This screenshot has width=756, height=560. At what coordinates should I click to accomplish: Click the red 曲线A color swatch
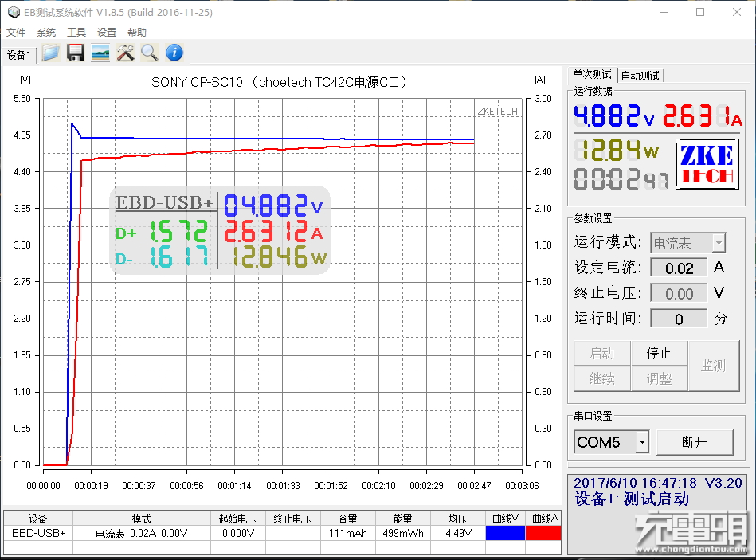pos(543,533)
